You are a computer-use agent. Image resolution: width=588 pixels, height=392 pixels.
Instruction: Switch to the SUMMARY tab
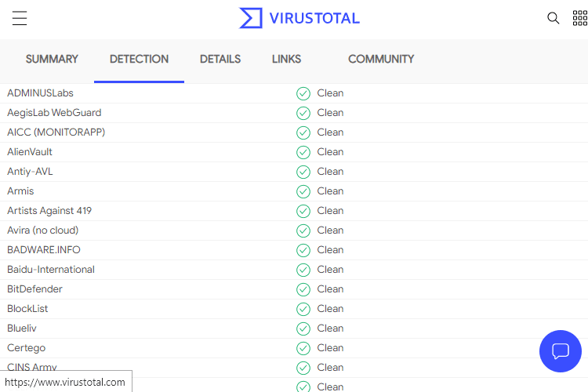(x=52, y=59)
